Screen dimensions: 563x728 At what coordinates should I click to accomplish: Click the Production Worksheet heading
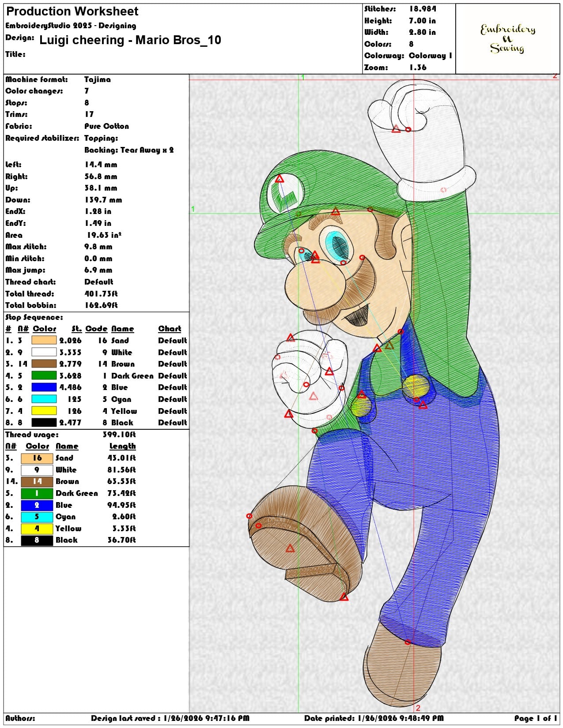point(72,11)
